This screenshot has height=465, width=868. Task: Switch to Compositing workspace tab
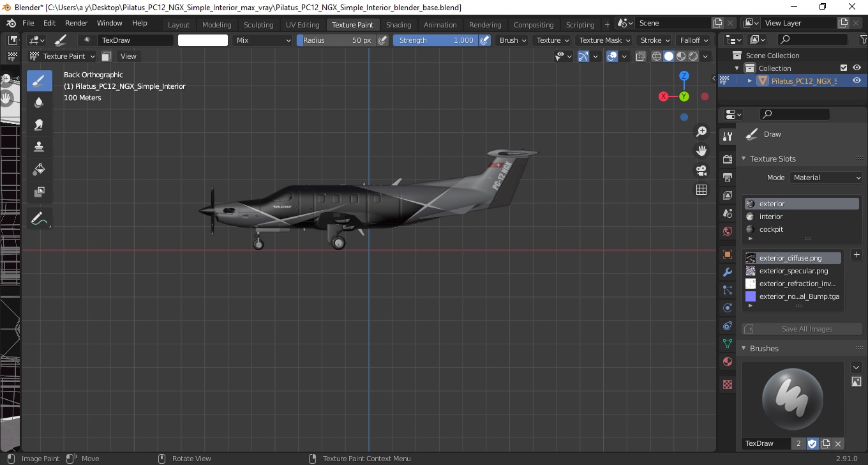(534, 25)
